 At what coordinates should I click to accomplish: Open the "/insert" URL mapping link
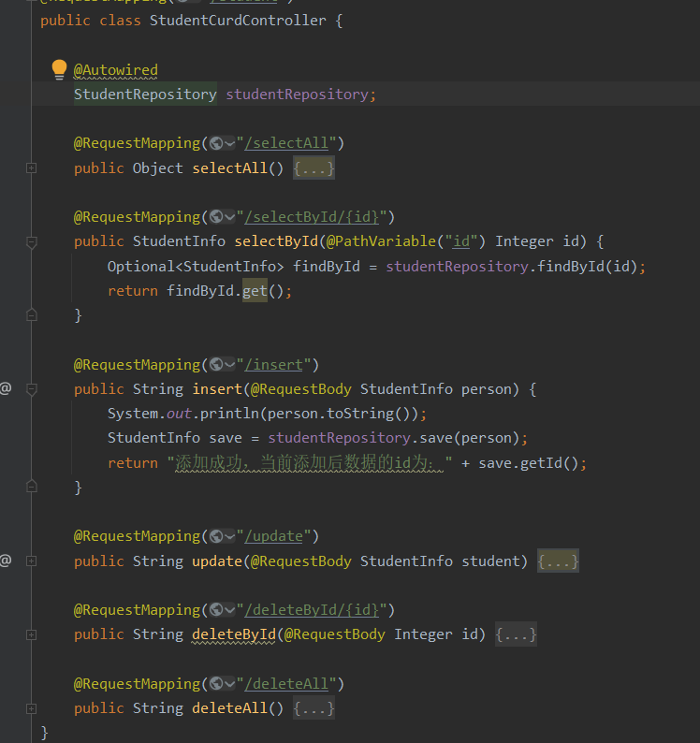(x=273, y=365)
